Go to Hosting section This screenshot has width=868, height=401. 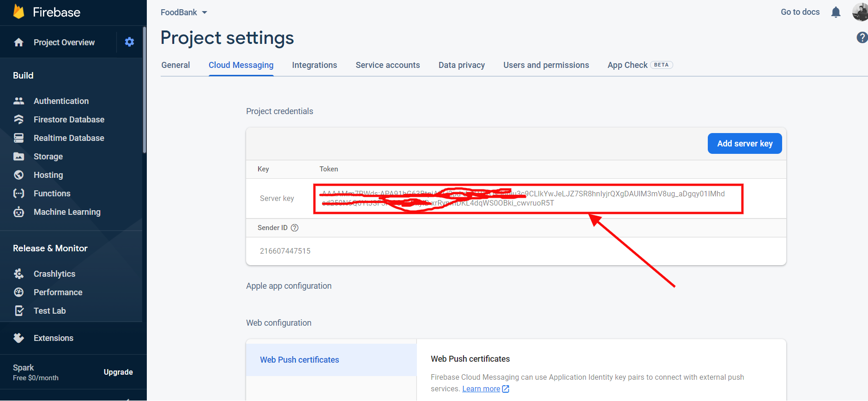[x=48, y=175]
